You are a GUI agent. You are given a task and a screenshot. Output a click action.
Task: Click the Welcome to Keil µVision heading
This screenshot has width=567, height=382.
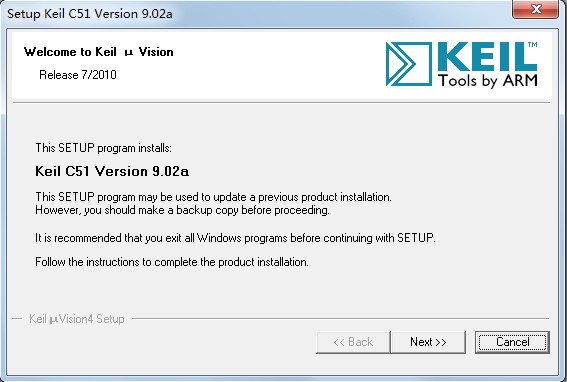(x=98, y=52)
